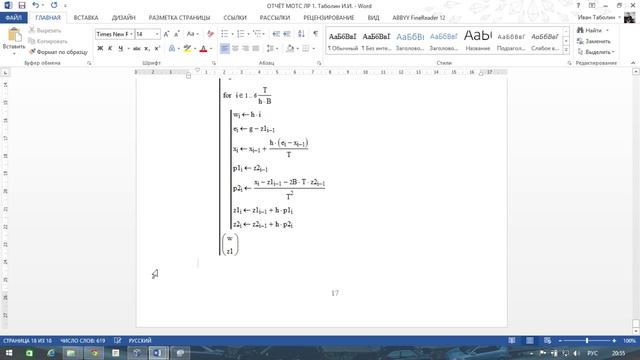640x360 pixels.
Task: Undo the last action
Action: 36,5
